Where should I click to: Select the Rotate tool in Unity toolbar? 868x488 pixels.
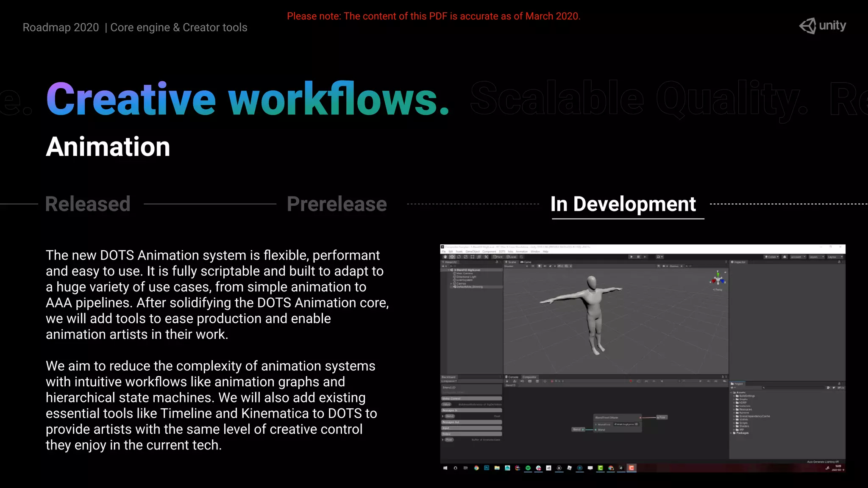[x=459, y=257]
